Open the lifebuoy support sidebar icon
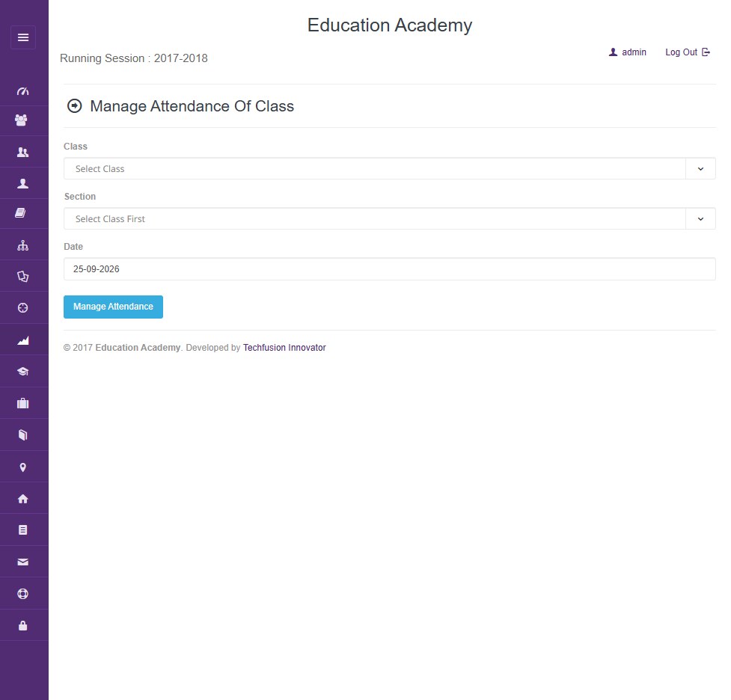 point(23,594)
